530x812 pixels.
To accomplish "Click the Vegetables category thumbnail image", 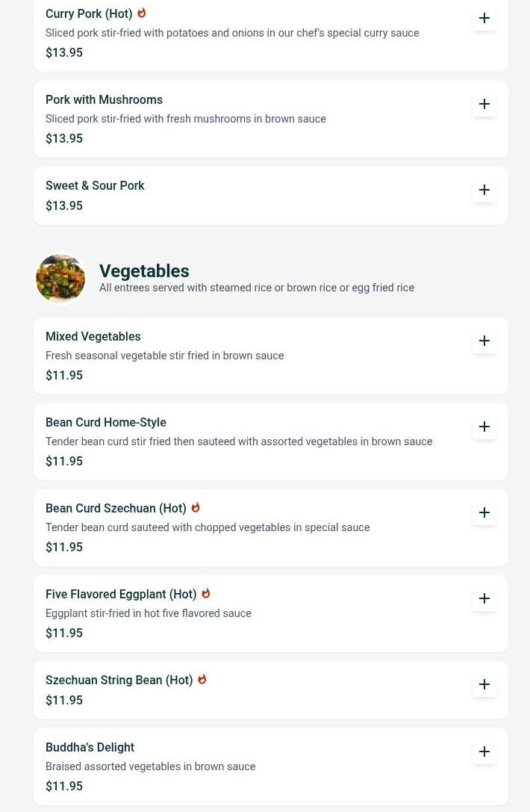I will click(x=60, y=279).
